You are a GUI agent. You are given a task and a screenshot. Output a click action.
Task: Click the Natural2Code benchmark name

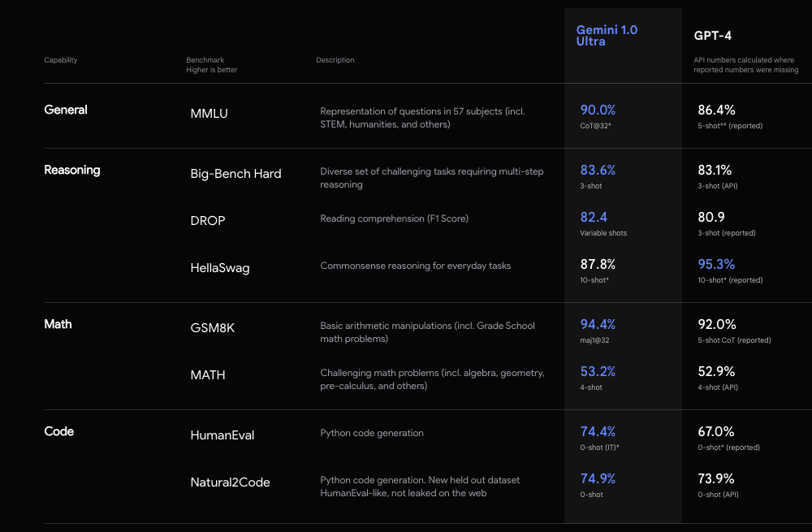tap(230, 482)
